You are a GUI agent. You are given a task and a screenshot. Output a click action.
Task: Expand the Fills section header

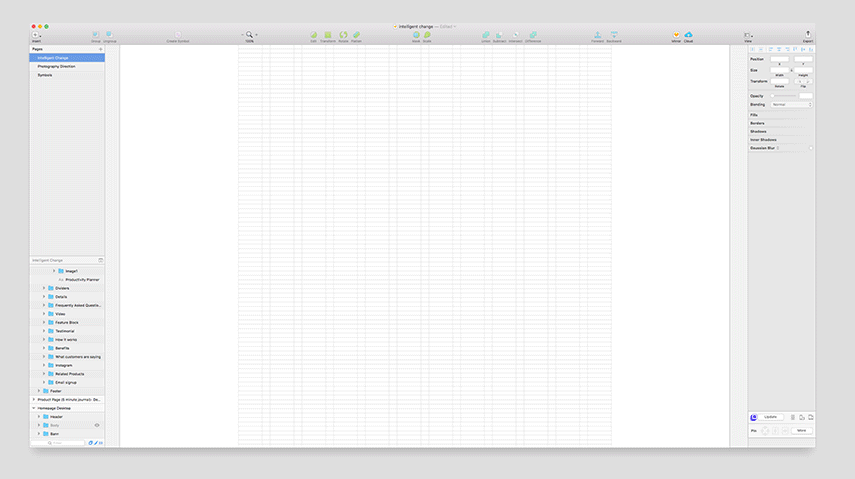click(754, 115)
